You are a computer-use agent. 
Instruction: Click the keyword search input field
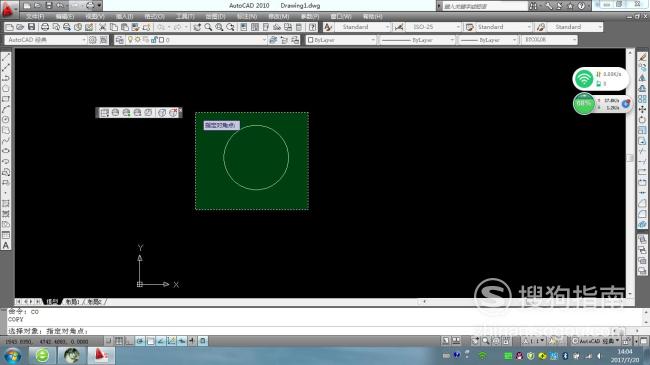[484, 6]
